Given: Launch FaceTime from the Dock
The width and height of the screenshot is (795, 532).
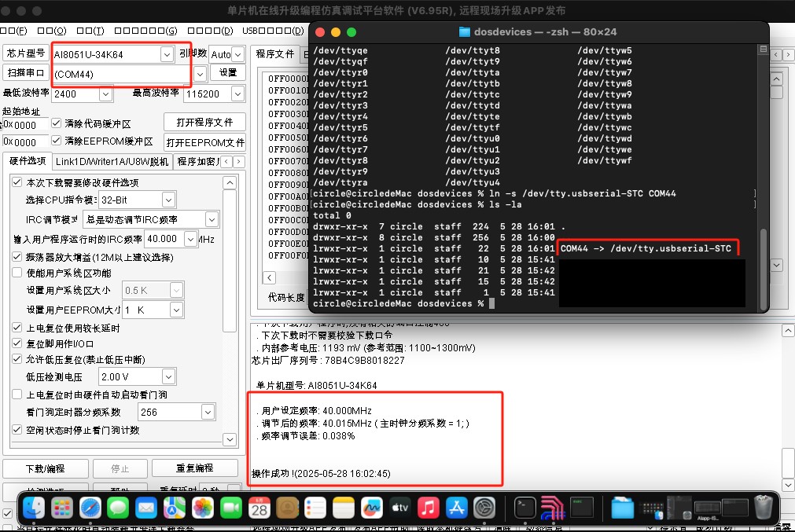Looking at the screenshot, I should point(230,507).
